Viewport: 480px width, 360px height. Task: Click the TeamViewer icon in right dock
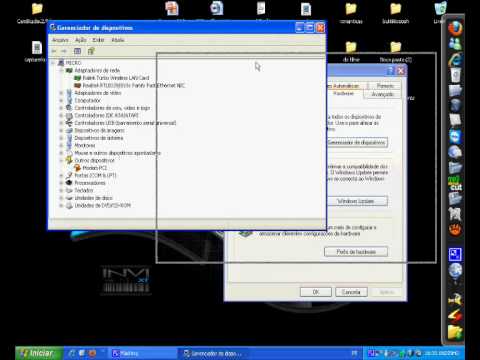pyautogui.click(x=455, y=137)
